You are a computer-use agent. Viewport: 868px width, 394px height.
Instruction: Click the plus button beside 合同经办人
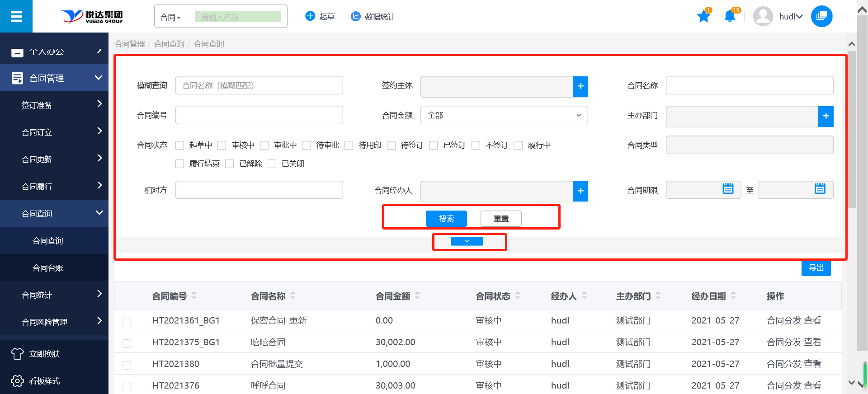(580, 191)
